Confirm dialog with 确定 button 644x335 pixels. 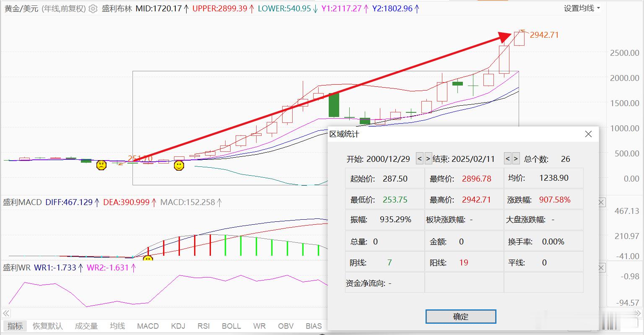[x=461, y=317]
